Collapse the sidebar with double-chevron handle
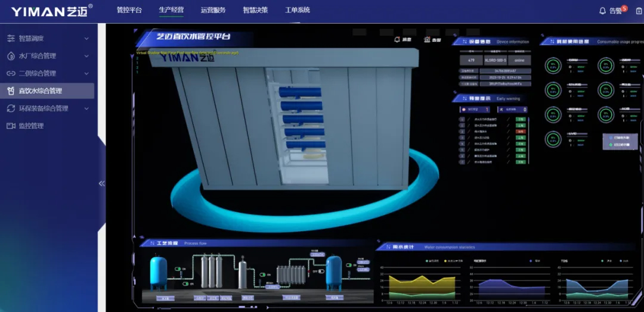This screenshot has width=644, height=312. pyautogui.click(x=101, y=183)
